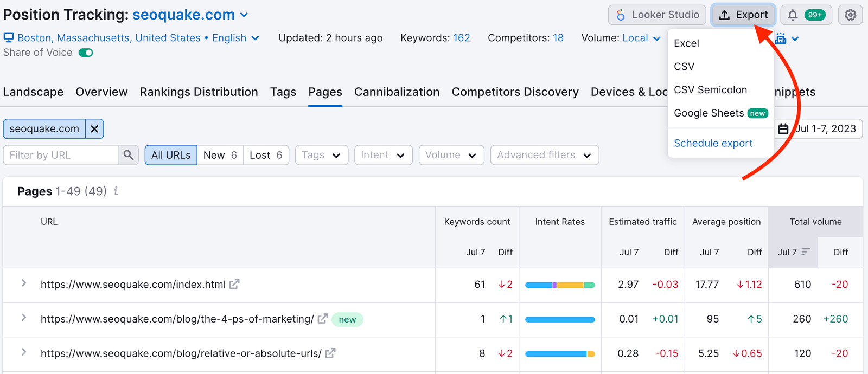Switch to the Rankings Distribution tab

(199, 92)
